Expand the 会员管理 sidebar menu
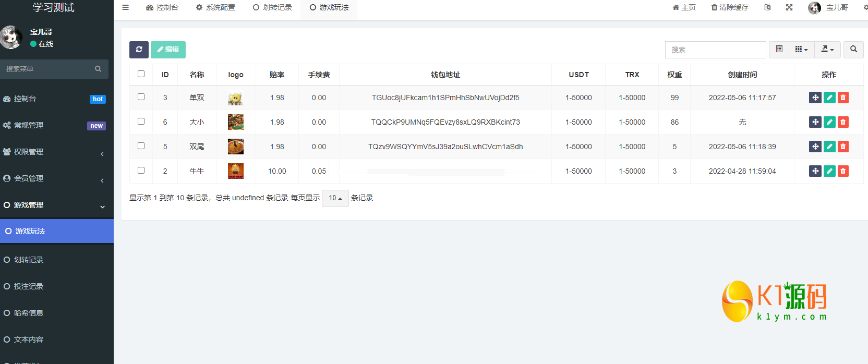Viewport: 868px width, 364px height. pyautogui.click(x=56, y=178)
